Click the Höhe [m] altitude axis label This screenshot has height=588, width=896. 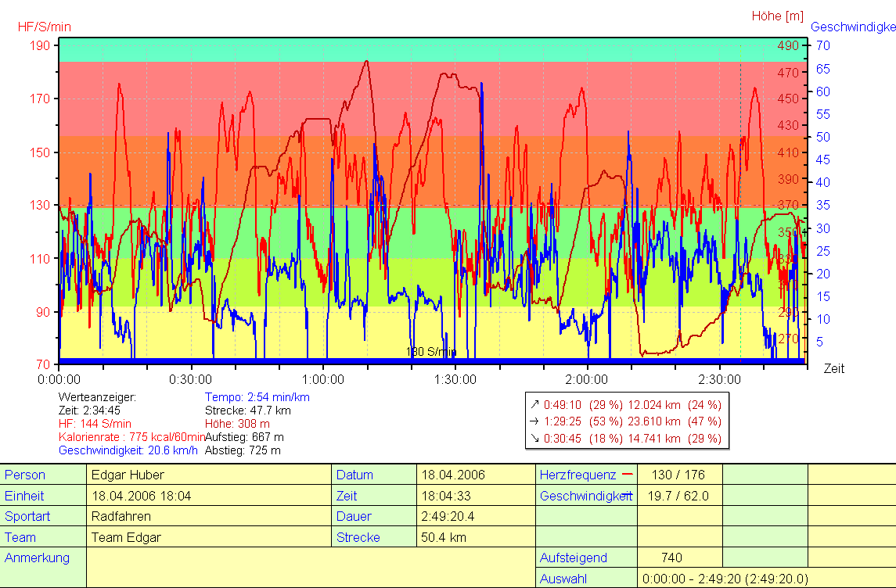[777, 16]
